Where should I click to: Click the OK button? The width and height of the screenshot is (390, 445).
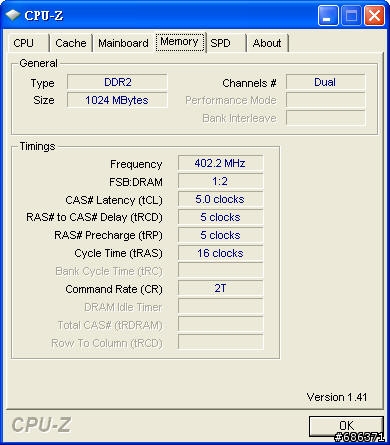pyautogui.click(x=346, y=426)
